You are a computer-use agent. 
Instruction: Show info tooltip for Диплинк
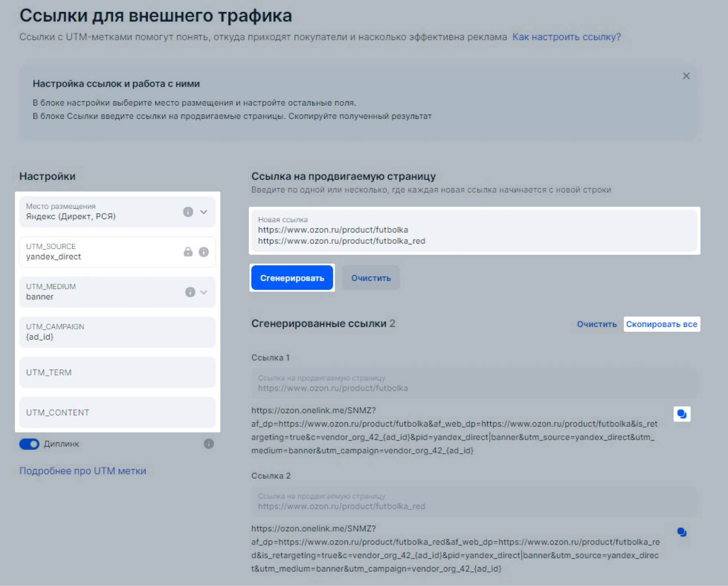209,444
